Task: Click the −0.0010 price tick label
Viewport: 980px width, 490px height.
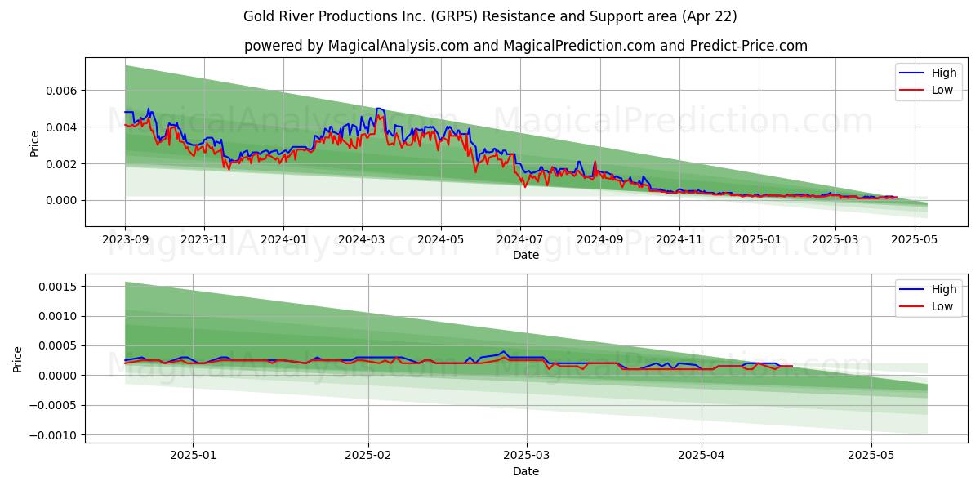Action: click(x=53, y=435)
